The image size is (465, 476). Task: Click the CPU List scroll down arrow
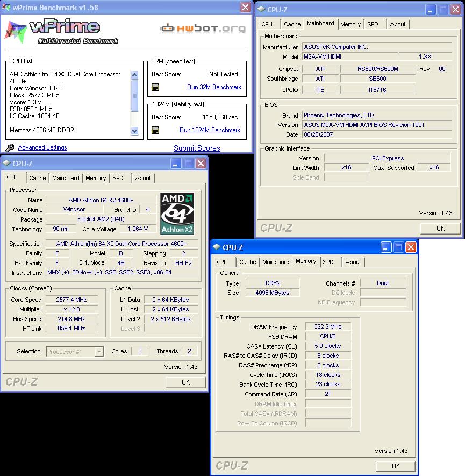(135, 131)
